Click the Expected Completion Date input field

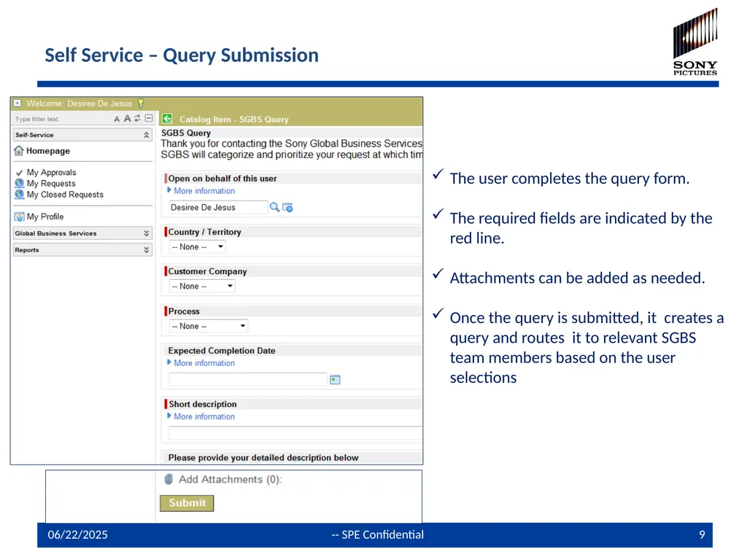point(248,379)
